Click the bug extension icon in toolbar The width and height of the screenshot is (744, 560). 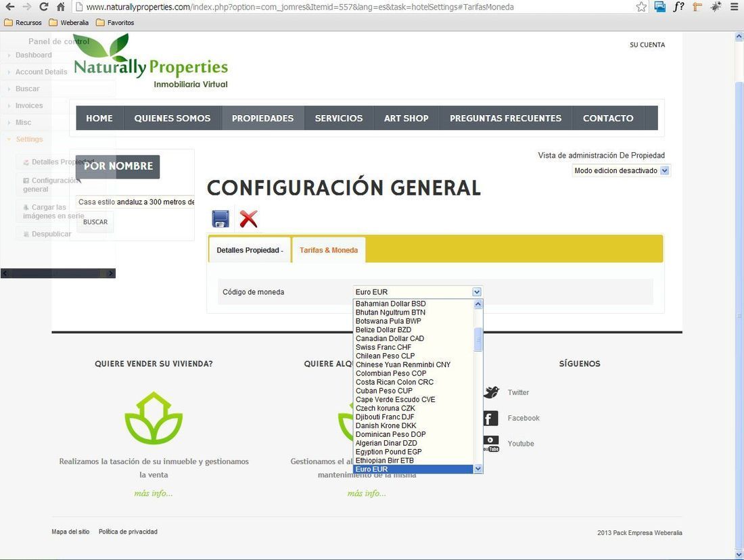click(x=716, y=7)
